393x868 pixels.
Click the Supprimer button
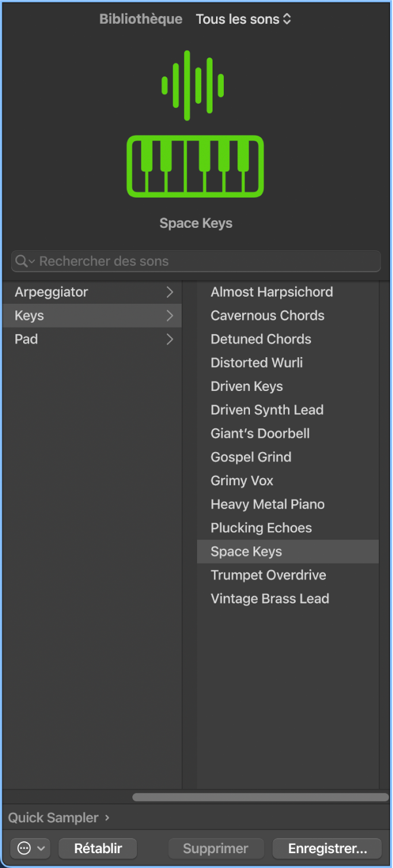click(215, 848)
